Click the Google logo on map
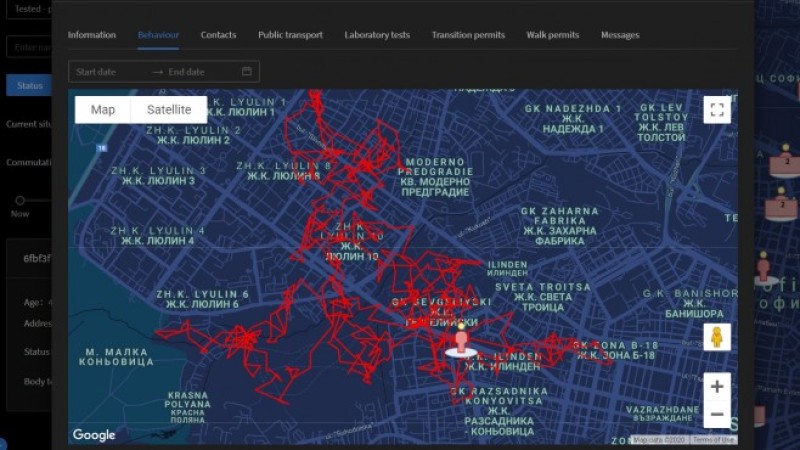Viewport: 800px width, 450px height. (x=94, y=435)
